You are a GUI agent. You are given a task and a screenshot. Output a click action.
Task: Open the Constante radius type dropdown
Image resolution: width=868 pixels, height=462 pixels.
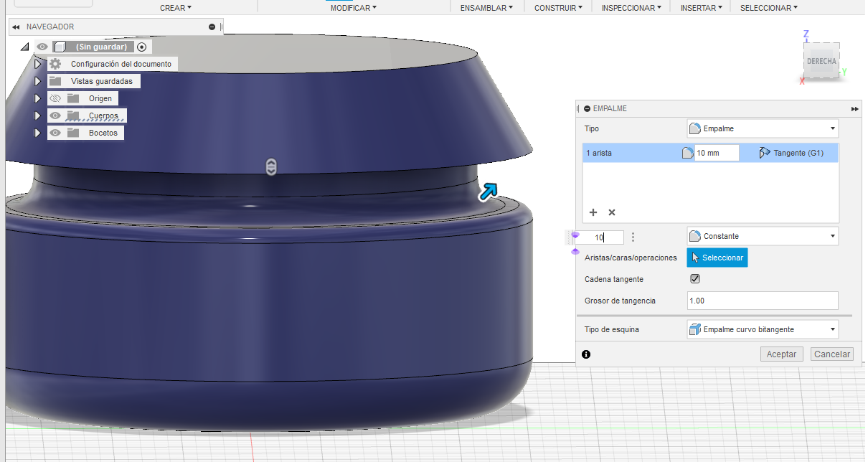(763, 236)
